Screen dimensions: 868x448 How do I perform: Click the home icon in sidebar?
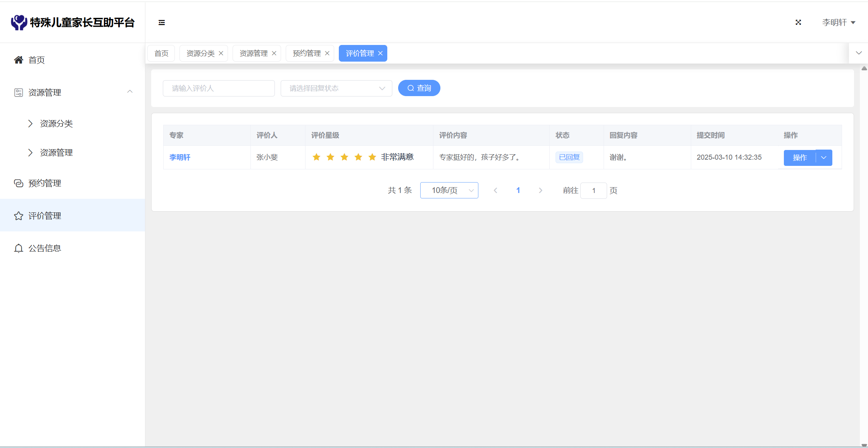[18, 60]
